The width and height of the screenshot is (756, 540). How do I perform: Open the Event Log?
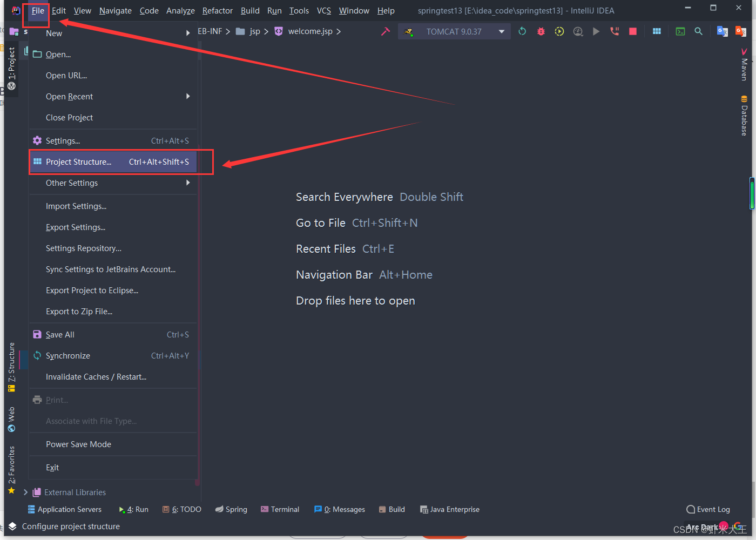pyautogui.click(x=708, y=509)
